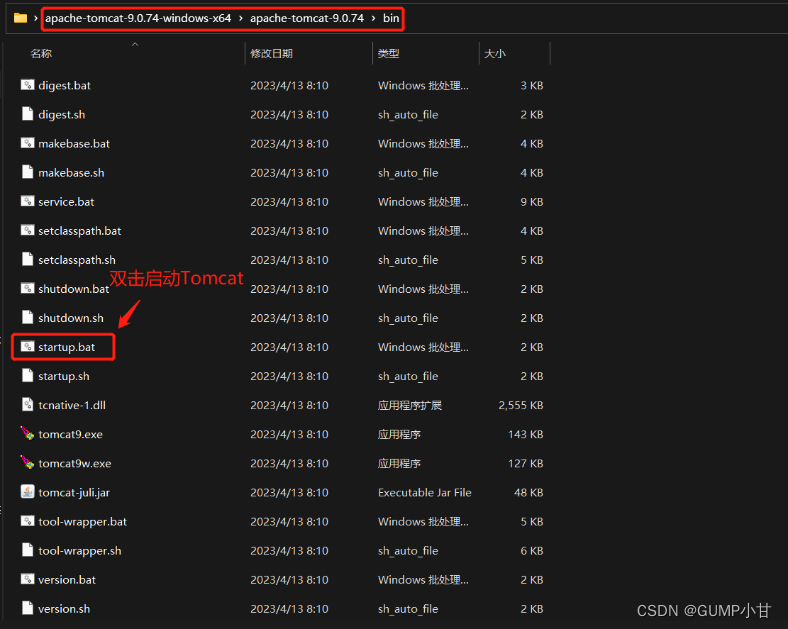The height and width of the screenshot is (629, 788).
Task: Select the shutdown.bat file name
Action: click(x=73, y=289)
